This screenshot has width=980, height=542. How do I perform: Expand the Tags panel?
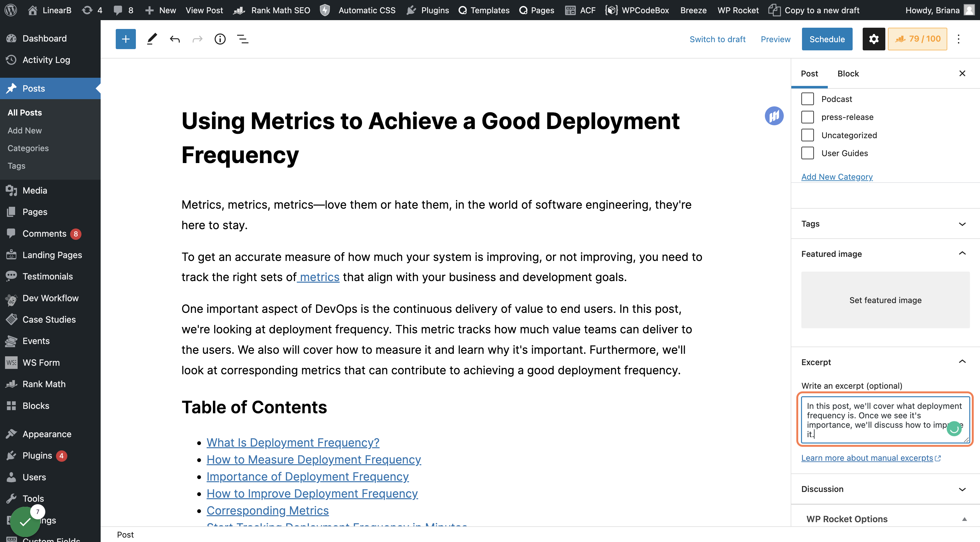[885, 224]
